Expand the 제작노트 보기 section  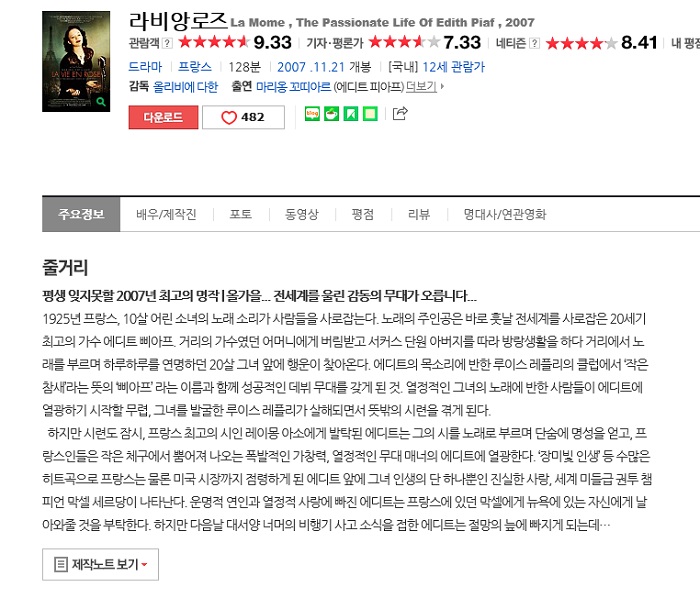(100, 565)
